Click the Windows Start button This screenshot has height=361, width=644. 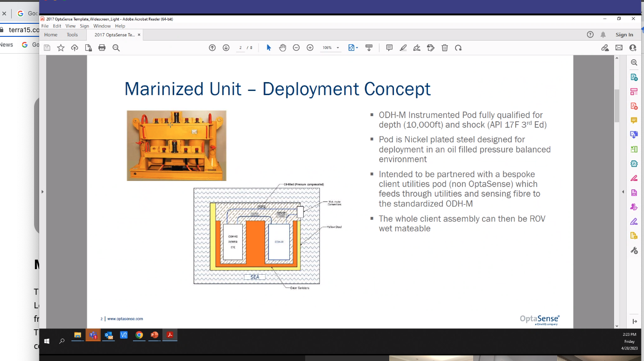point(47,341)
